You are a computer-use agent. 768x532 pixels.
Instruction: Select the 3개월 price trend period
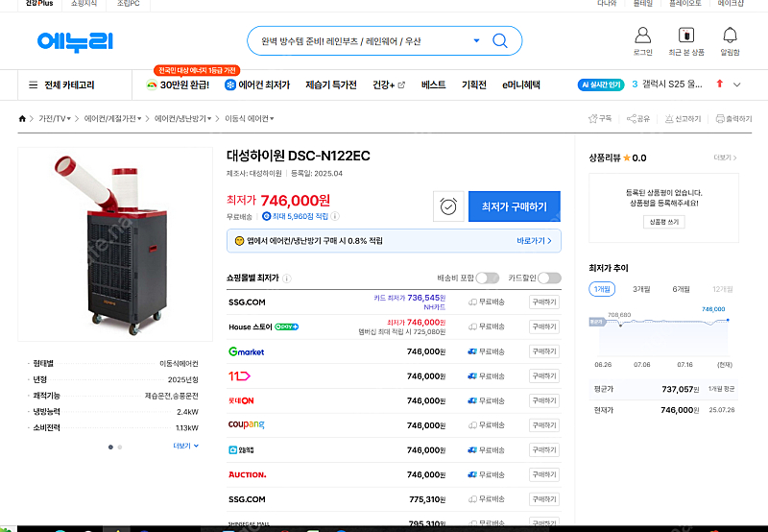(640, 289)
